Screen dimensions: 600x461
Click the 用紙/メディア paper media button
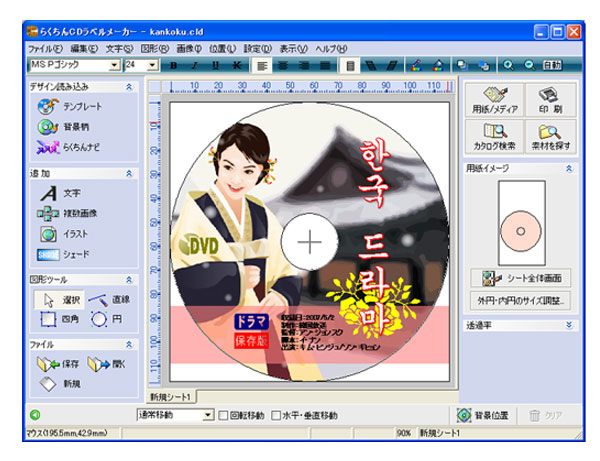(494, 100)
